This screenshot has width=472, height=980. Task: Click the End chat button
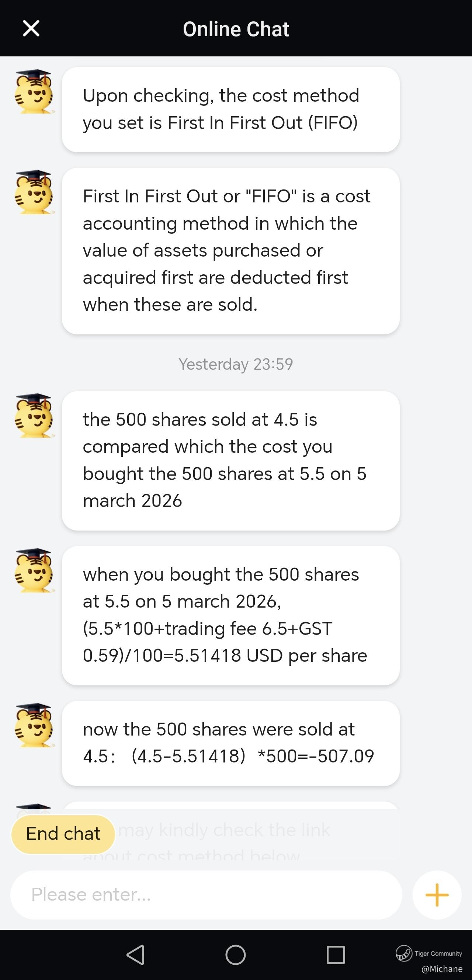tap(63, 834)
